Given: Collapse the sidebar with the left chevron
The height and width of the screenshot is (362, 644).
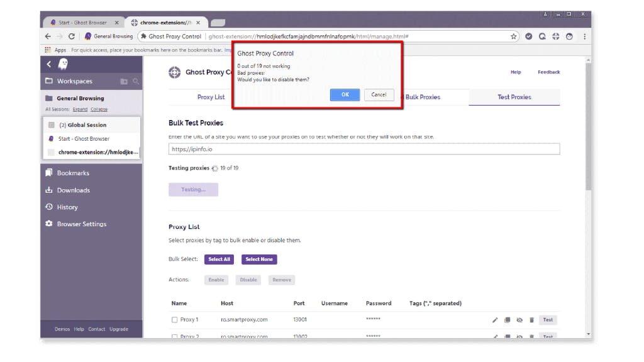Looking at the screenshot, I should point(49,64).
